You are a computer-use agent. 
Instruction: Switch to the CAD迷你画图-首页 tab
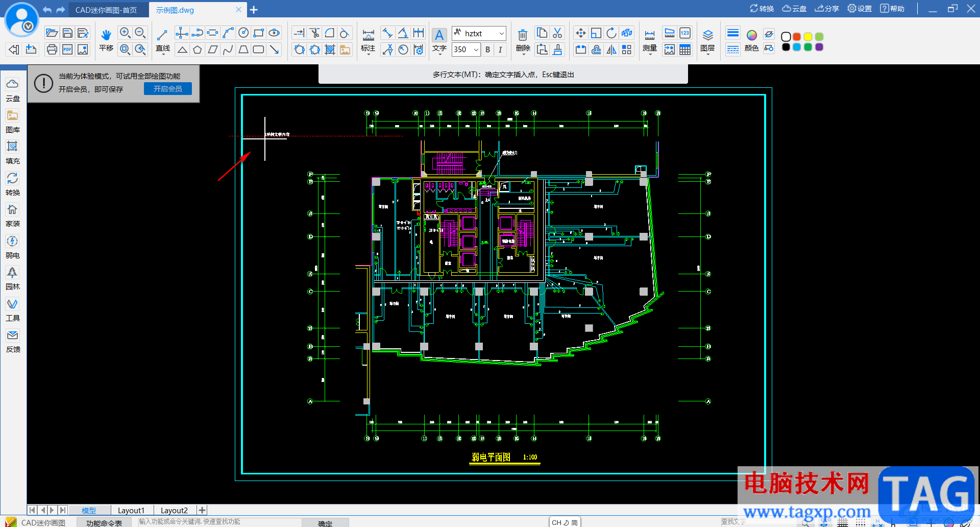tap(106, 10)
